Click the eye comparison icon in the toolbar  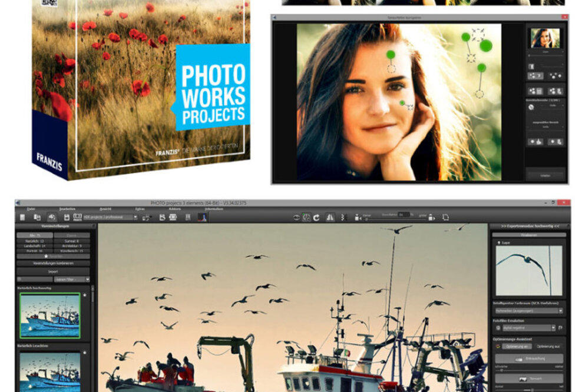[296, 217]
